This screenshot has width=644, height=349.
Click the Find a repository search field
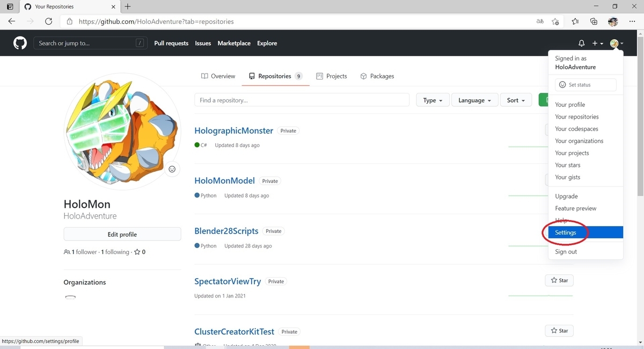pyautogui.click(x=301, y=99)
